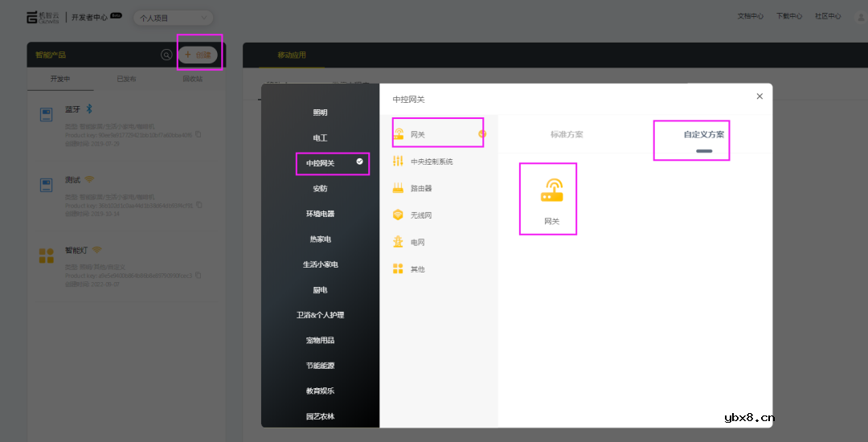Copy the 测试 product key

[x=199, y=205]
